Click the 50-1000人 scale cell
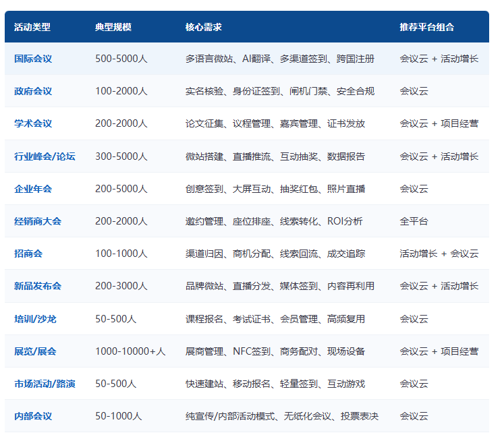504x439 pixels. (118, 416)
